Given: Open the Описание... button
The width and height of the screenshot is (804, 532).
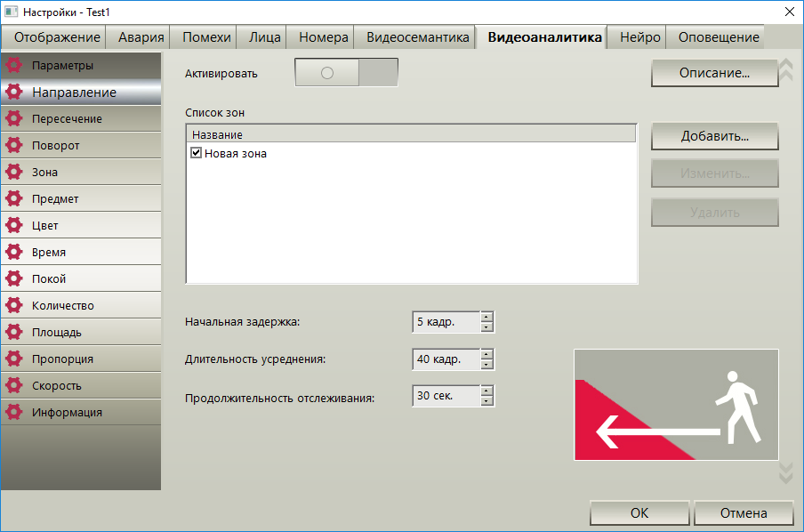Looking at the screenshot, I should (715, 73).
